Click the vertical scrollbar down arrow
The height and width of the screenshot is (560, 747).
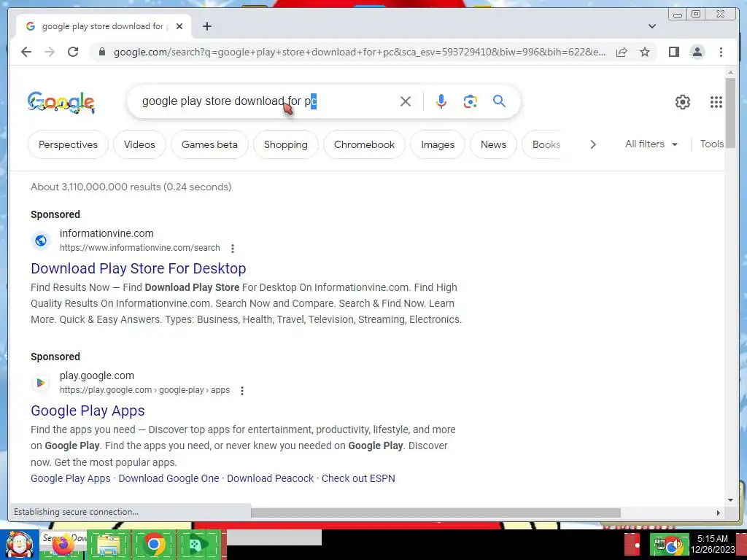pos(730,500)
